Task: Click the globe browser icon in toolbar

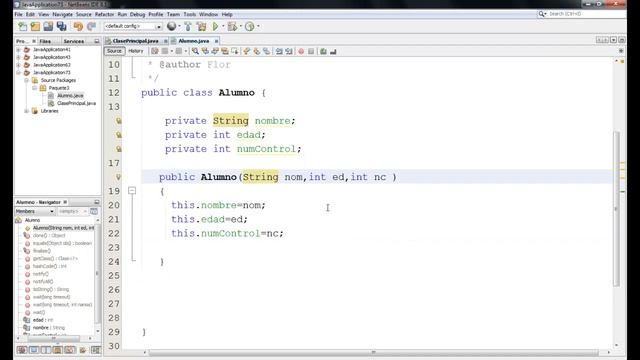Action: 171,27
